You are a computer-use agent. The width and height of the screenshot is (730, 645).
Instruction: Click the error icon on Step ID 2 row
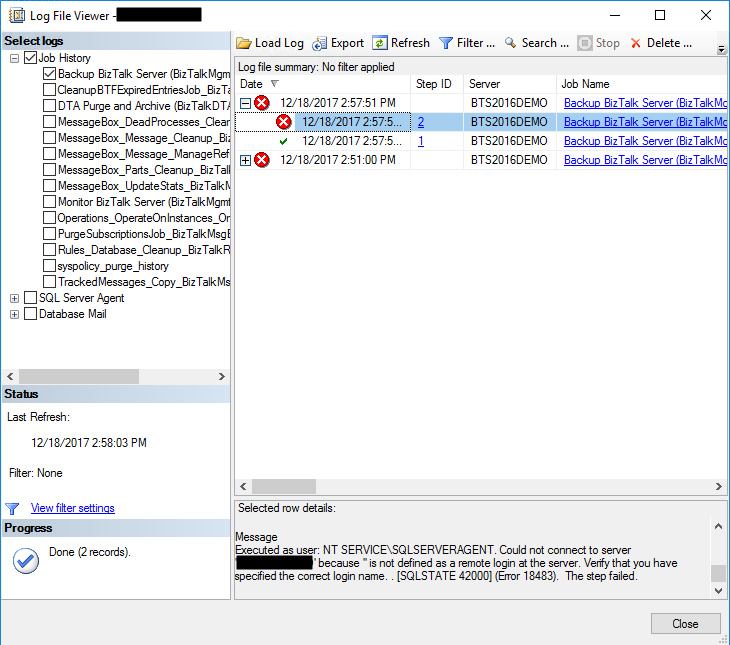(283, 122)
